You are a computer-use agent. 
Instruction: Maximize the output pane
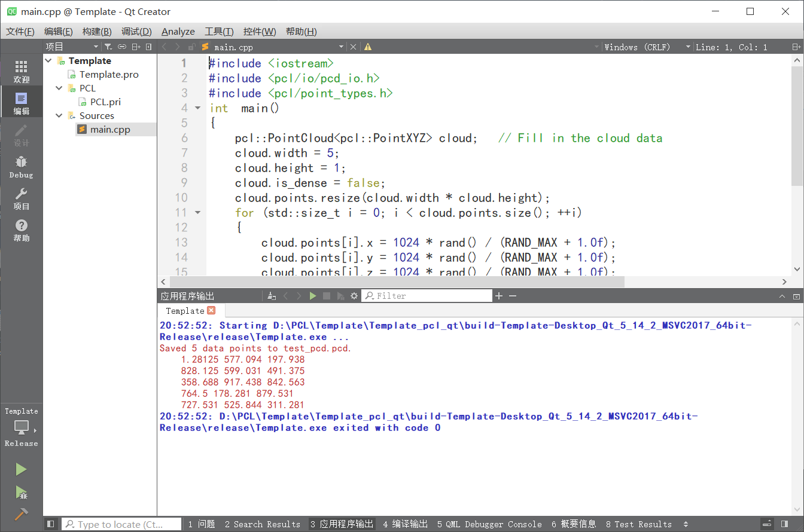coord(796,296)
